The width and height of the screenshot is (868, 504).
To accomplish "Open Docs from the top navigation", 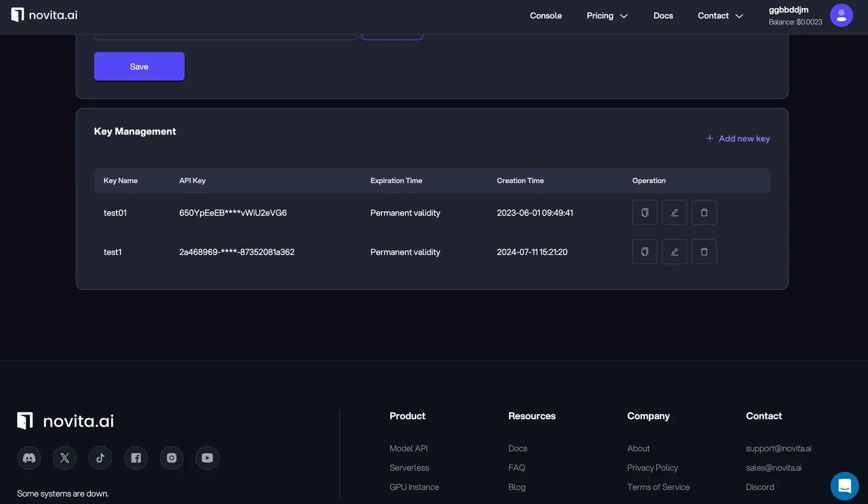I will point(663,16).
